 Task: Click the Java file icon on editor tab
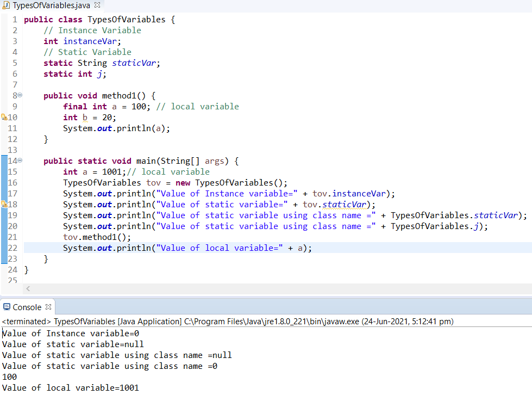point(6,5)
